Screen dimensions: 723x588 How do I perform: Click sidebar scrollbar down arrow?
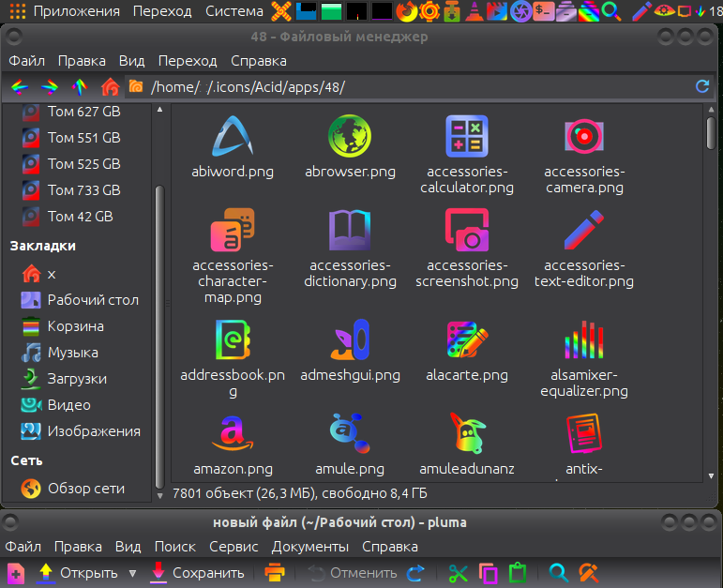pos(160,496)
